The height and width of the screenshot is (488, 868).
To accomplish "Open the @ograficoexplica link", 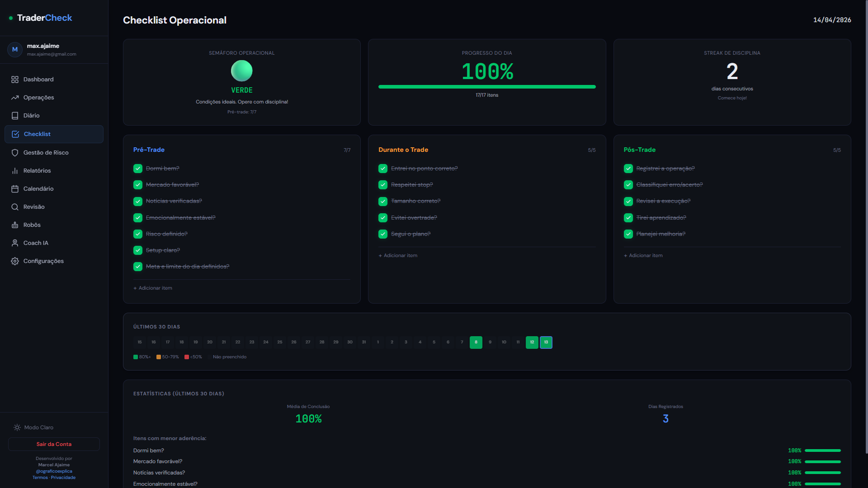I will pos(54,471).
